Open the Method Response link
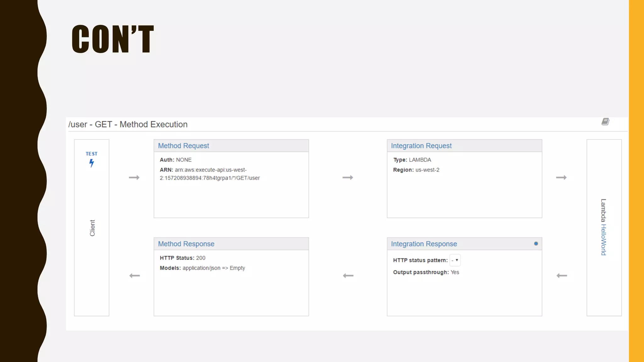Screen dimensions: 644x362 coord(186,244)
